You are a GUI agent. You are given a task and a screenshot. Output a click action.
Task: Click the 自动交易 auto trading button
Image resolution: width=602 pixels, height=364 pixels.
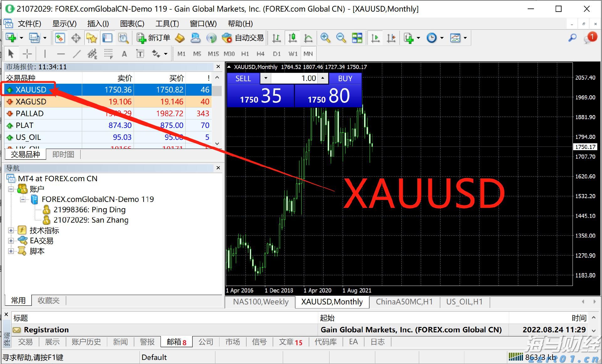[243, 38]
